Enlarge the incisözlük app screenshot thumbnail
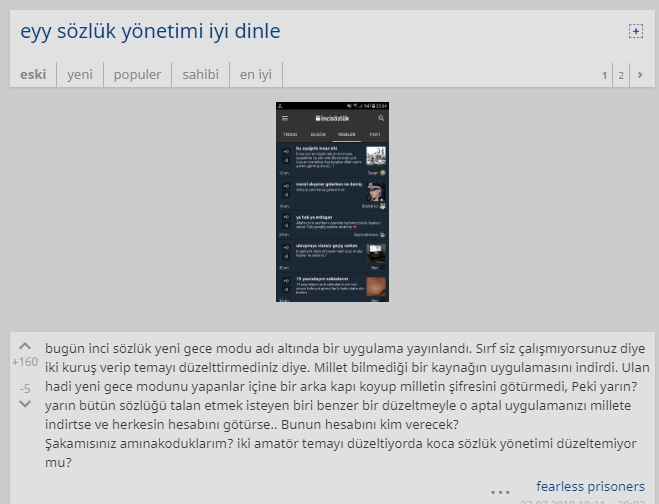The height and width of the screenshot is (504, 659). (x=332, y=202)
